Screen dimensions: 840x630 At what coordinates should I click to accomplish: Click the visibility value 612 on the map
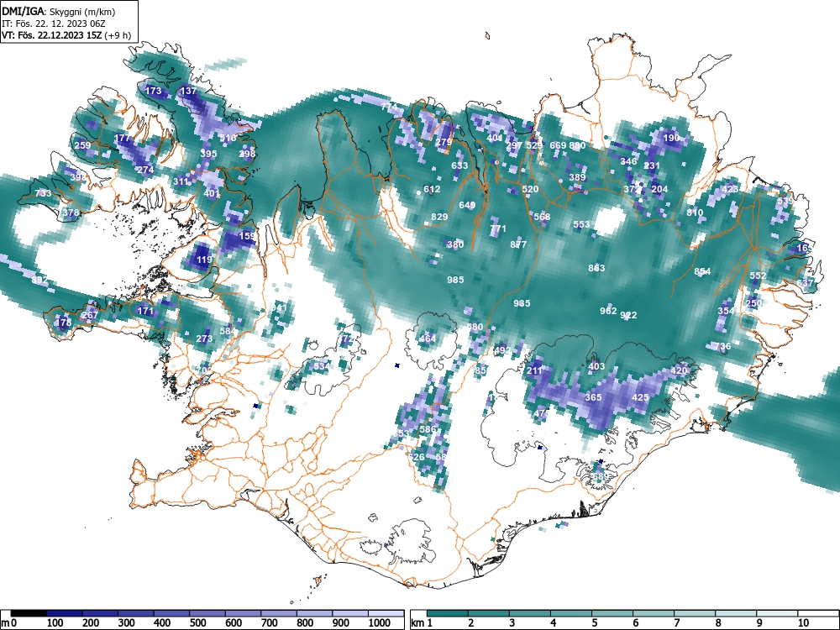click(x=432, y=188)
